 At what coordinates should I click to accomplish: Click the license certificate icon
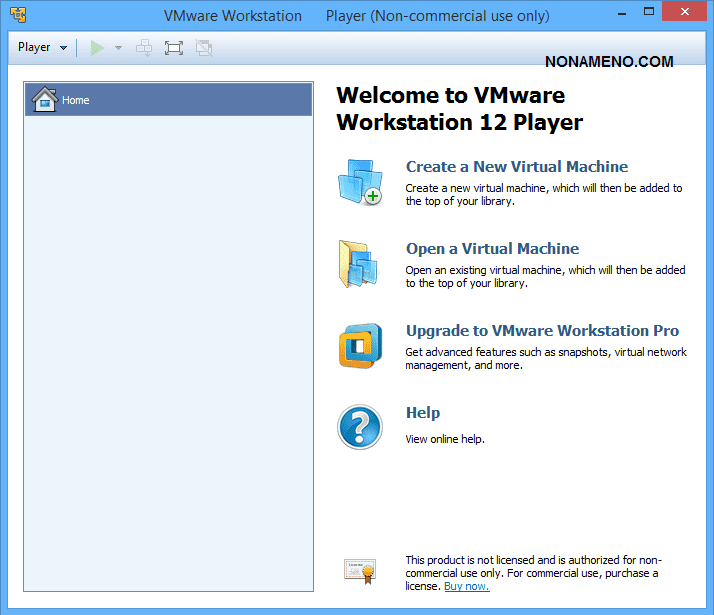359,570
